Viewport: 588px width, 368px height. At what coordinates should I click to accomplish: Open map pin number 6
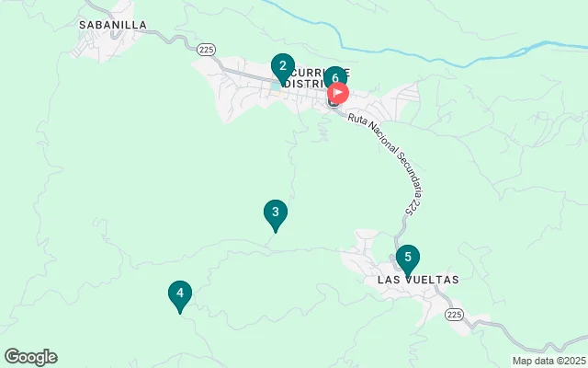(x=335, y=77)
